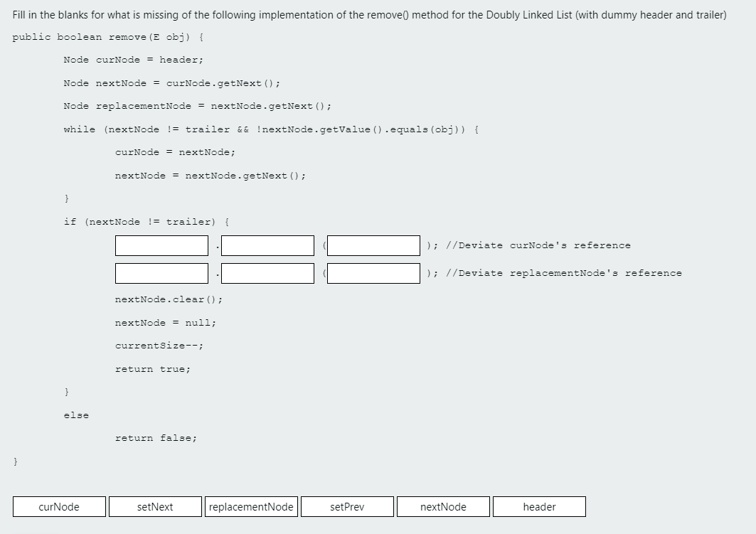Select the replacementNode word bank tile

coord(251,506)
